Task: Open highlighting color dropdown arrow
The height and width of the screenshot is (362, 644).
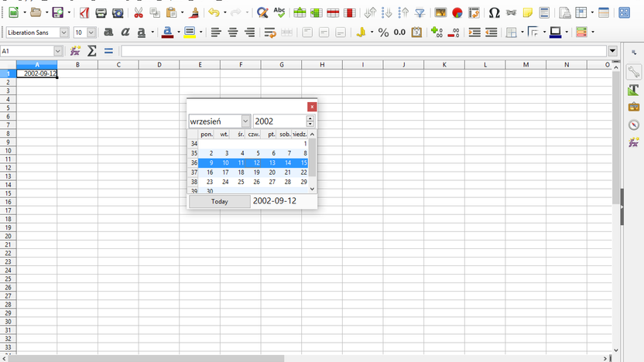Action: (200, 32)
